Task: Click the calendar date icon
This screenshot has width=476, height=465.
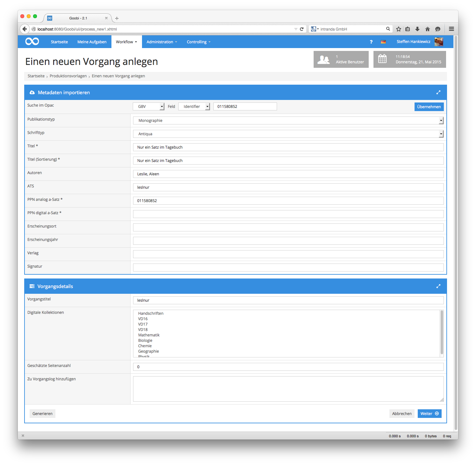Action: 382,59
